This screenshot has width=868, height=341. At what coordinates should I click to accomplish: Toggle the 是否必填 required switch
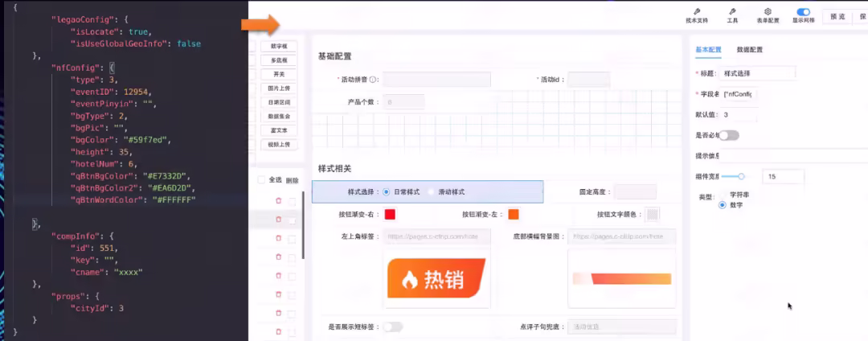coord(729,135)
